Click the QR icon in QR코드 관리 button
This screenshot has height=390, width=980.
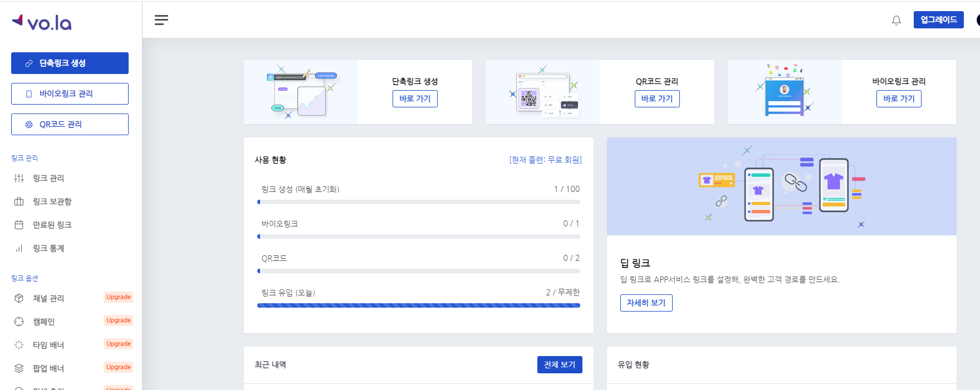(29, 125)
